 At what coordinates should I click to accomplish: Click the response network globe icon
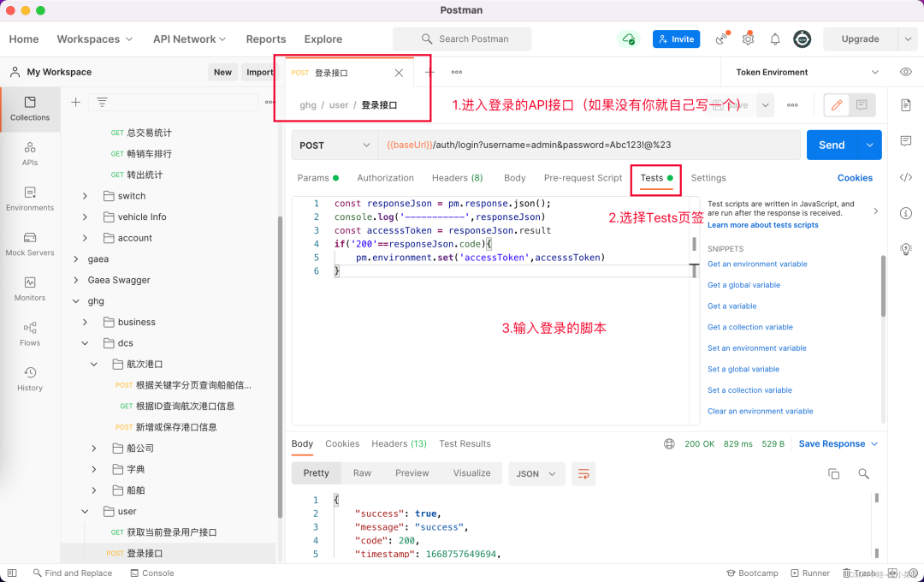click(x=669, y=444)
